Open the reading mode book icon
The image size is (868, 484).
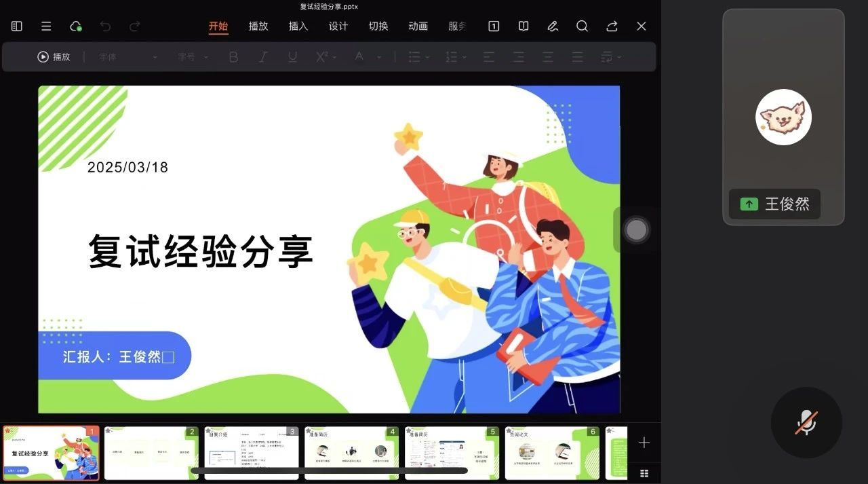(x=524, y=26)
